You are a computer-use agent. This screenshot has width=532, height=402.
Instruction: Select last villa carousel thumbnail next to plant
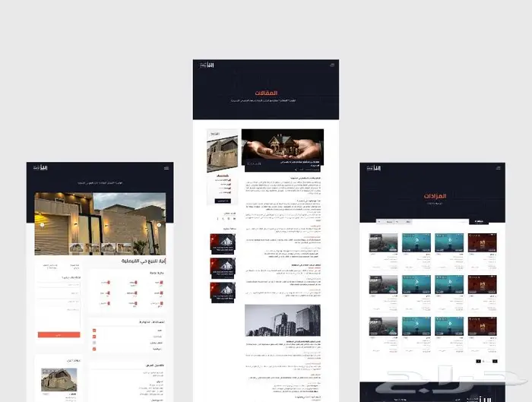click(x=124, y=248)
